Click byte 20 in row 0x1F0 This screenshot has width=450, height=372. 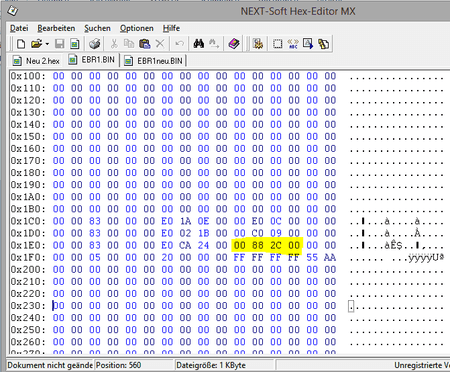(x=167, y=257)
